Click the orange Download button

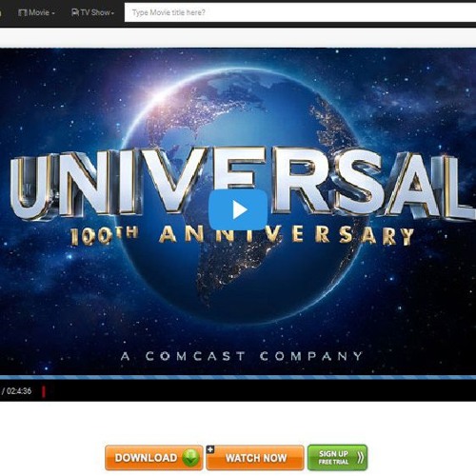154,458
